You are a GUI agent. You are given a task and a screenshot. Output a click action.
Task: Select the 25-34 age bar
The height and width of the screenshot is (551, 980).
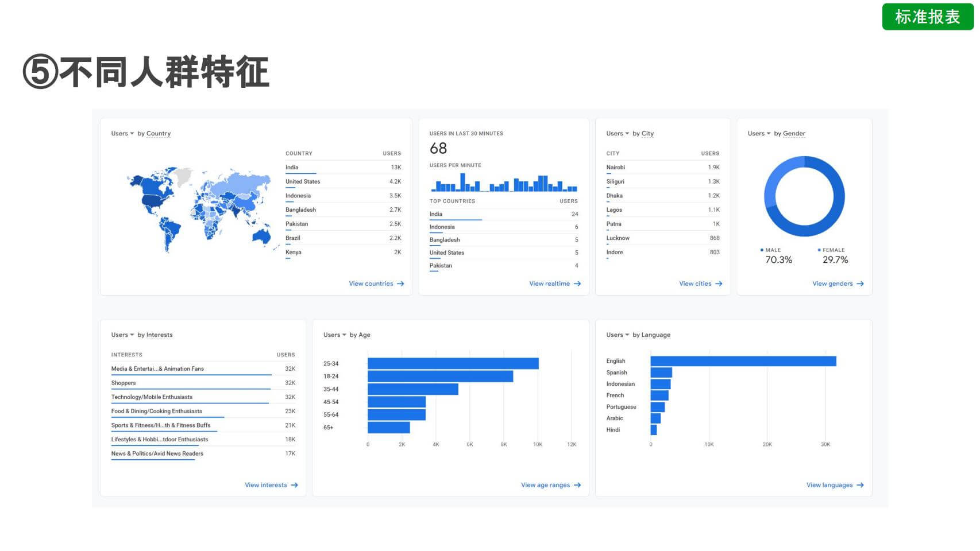453,363
